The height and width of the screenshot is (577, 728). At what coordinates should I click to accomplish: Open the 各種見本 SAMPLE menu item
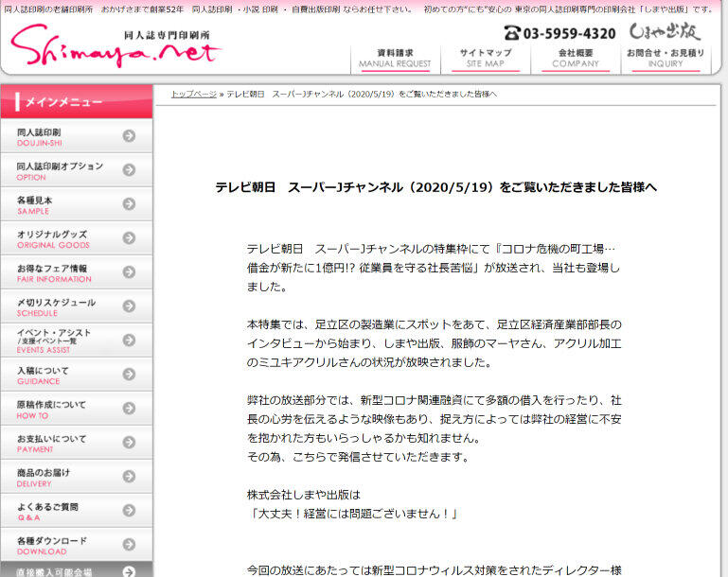coord(77,204)
